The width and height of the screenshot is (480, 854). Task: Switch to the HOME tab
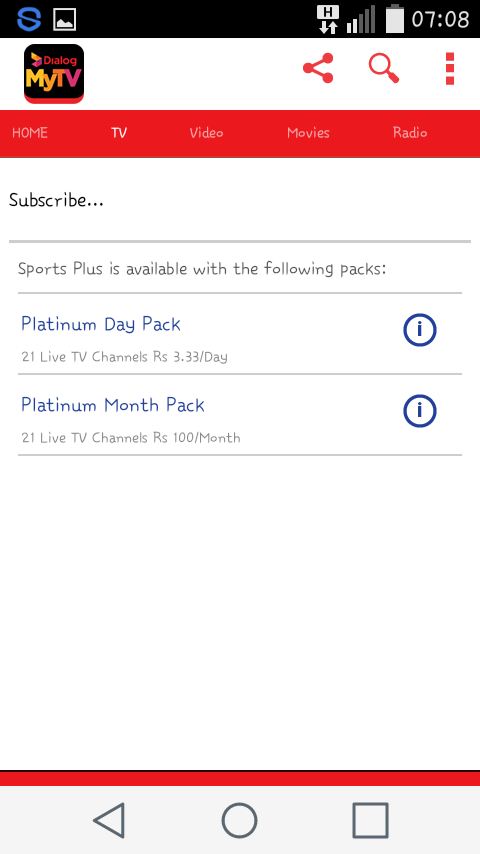pos(30,133)
